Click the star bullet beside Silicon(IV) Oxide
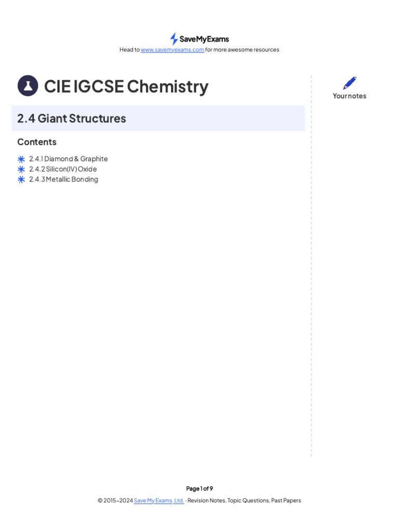Screen dimensions: 399x532 pos(21,169)
